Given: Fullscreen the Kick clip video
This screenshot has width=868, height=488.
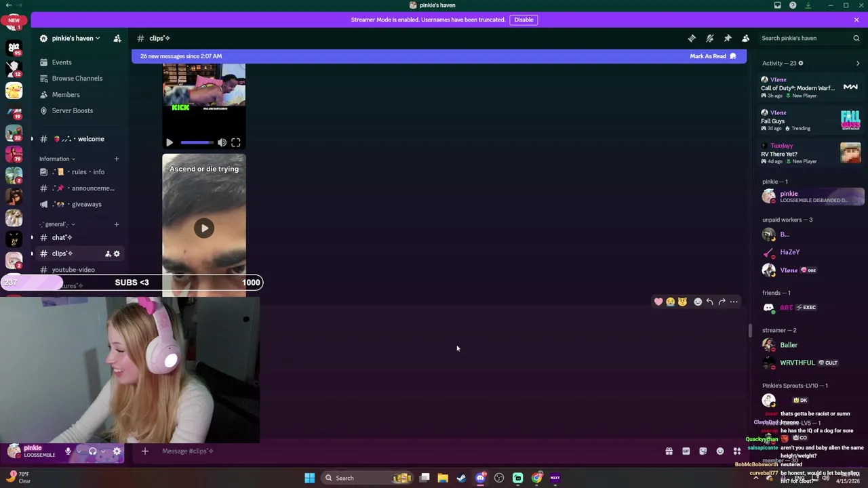Looking at the screenshot, I should 235,143.
